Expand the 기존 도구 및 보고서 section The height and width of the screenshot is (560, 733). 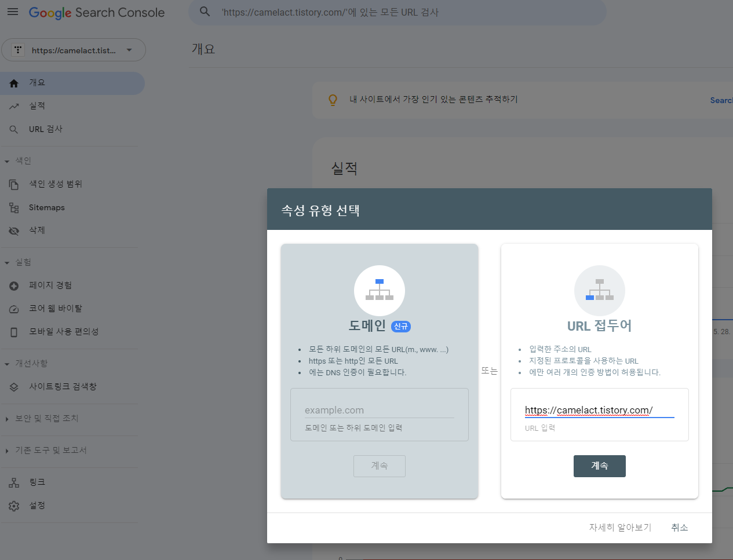point(7,451)
